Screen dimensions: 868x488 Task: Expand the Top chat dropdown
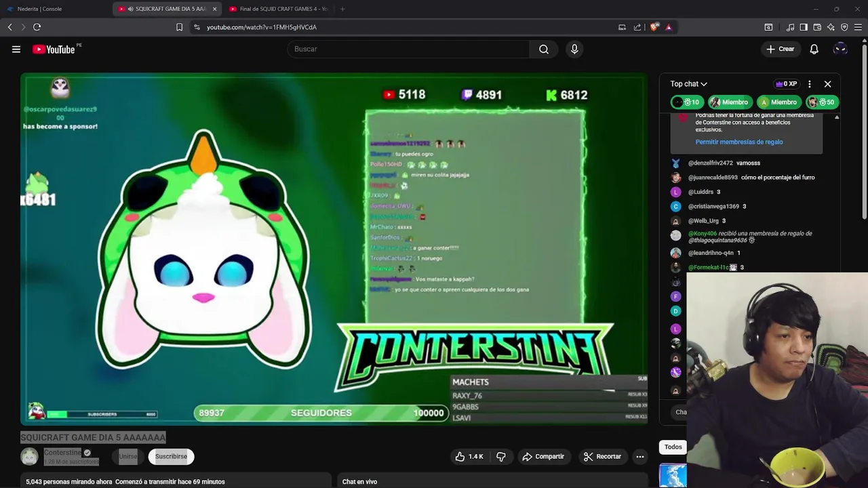point(689,84)
